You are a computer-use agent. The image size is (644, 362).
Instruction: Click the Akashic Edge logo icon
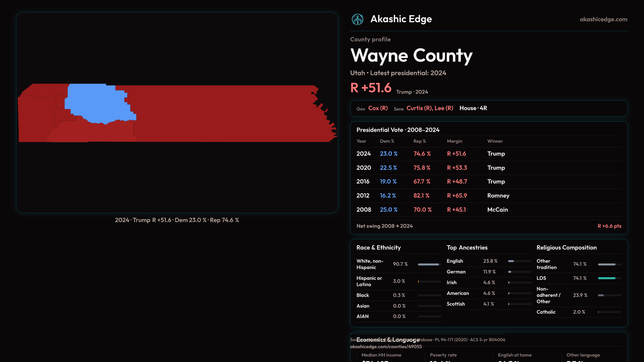click(357, 19)
